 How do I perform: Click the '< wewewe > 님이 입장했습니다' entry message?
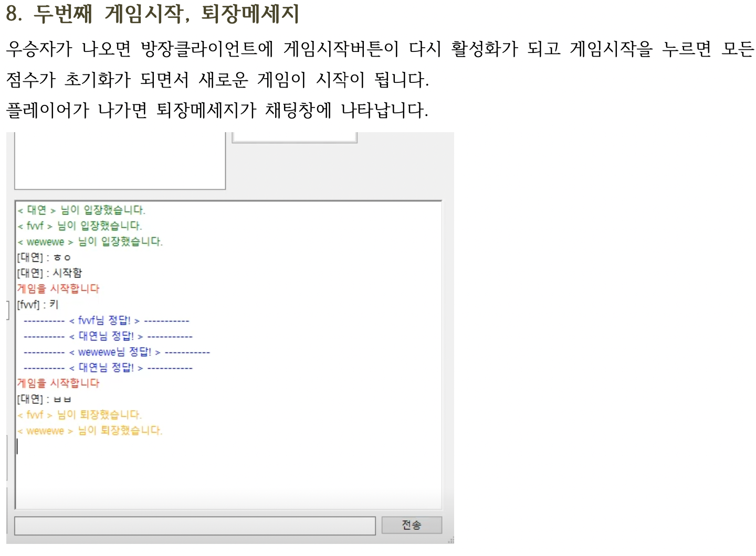point(90,242)
